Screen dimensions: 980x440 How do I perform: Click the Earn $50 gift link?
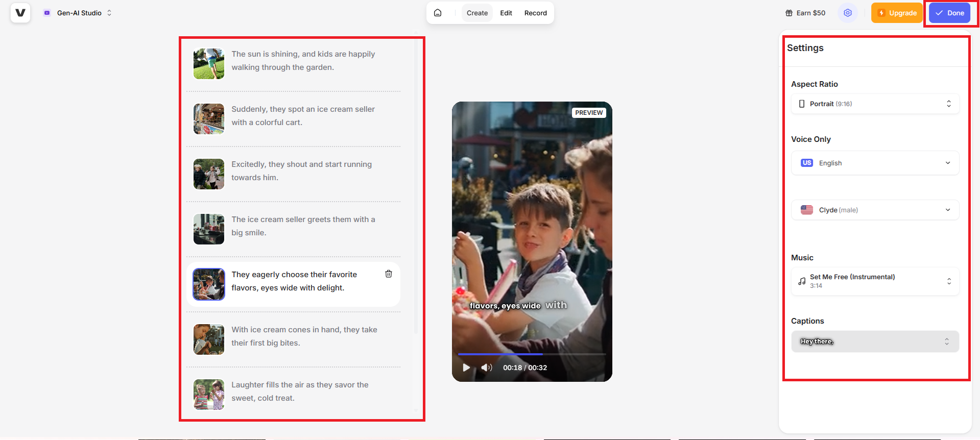tap(805, 13)
